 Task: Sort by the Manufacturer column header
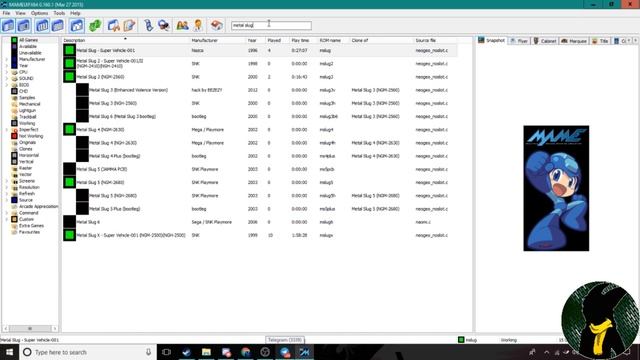pos(218,40)
